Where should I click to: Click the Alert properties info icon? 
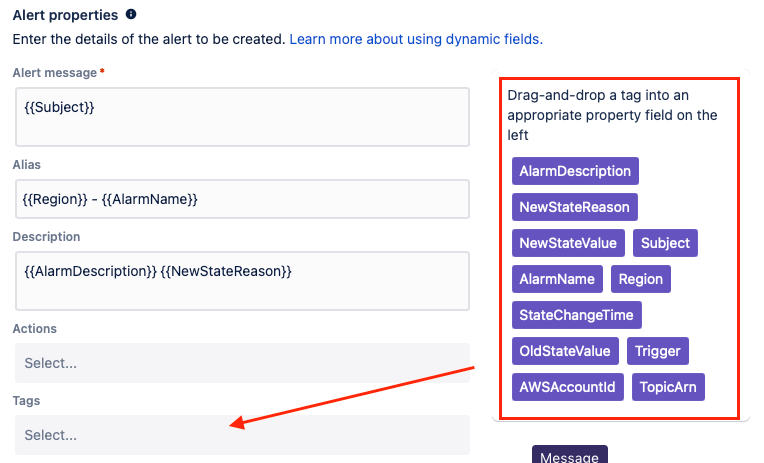coord(131,14)
